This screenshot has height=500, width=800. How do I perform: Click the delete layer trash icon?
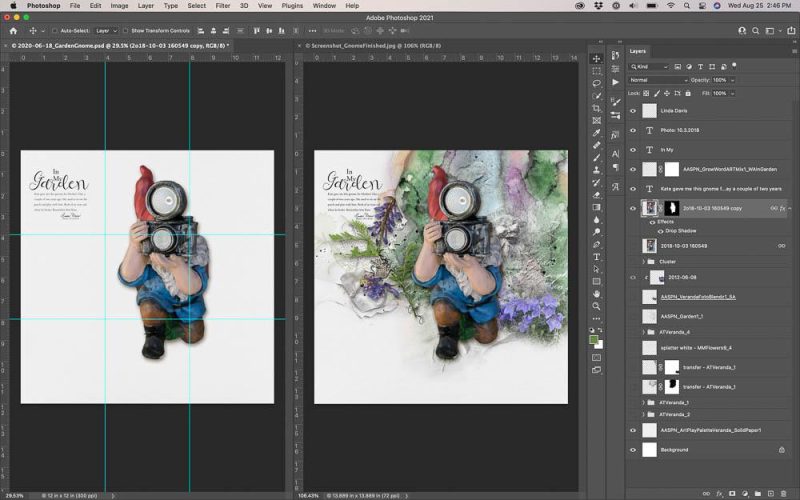click(784, 494)
